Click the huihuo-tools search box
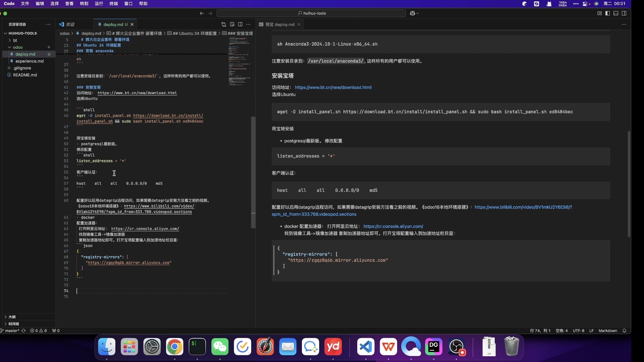This screenshot has height=362, width=644. pyautogui.click(x=311, y=13)
